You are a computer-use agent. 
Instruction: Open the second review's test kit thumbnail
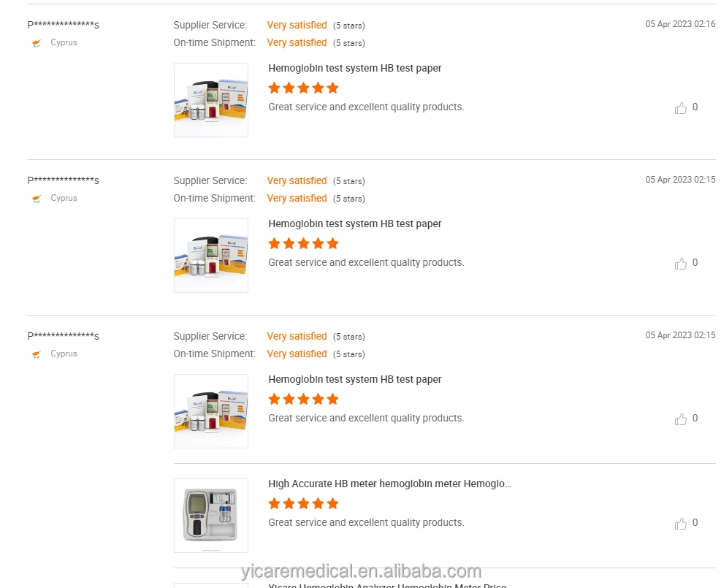point(210,256)
